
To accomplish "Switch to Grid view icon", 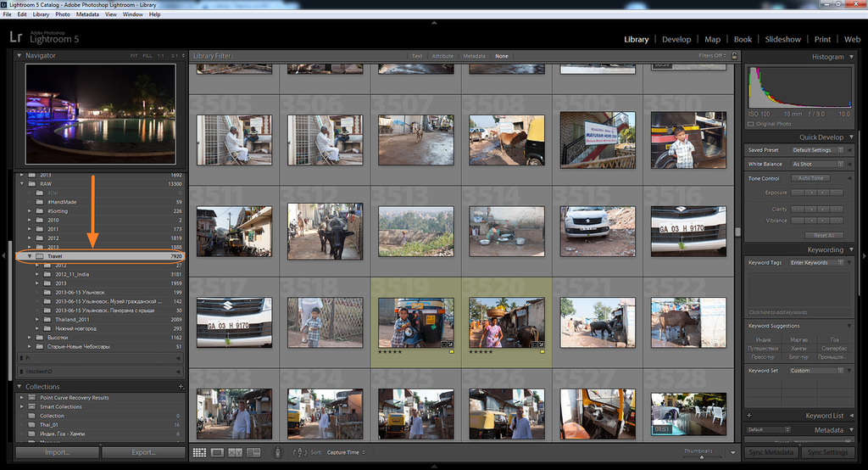I will (x=199, y=453).
